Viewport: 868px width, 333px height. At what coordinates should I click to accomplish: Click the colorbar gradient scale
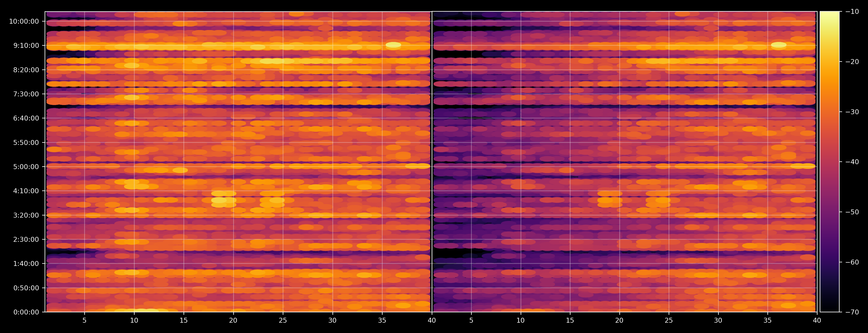(830, 162)
